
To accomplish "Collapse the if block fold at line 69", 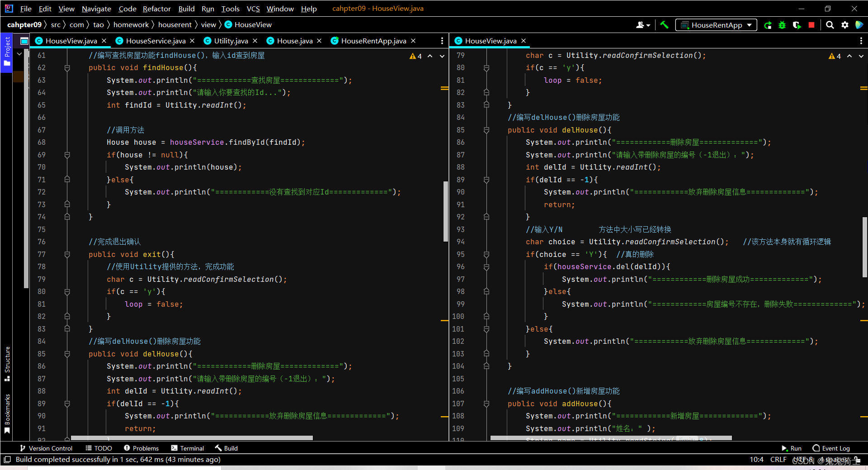I will 67,155.
